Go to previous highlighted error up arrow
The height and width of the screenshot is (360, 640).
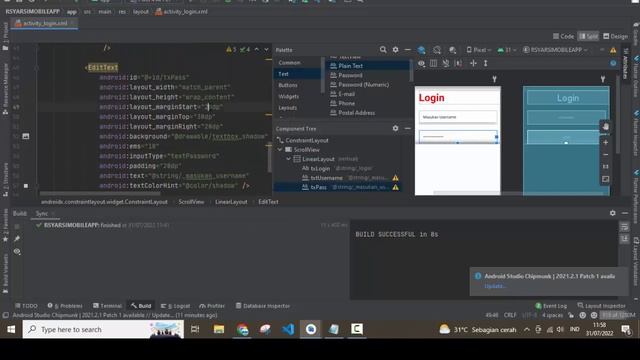point(257,49)
